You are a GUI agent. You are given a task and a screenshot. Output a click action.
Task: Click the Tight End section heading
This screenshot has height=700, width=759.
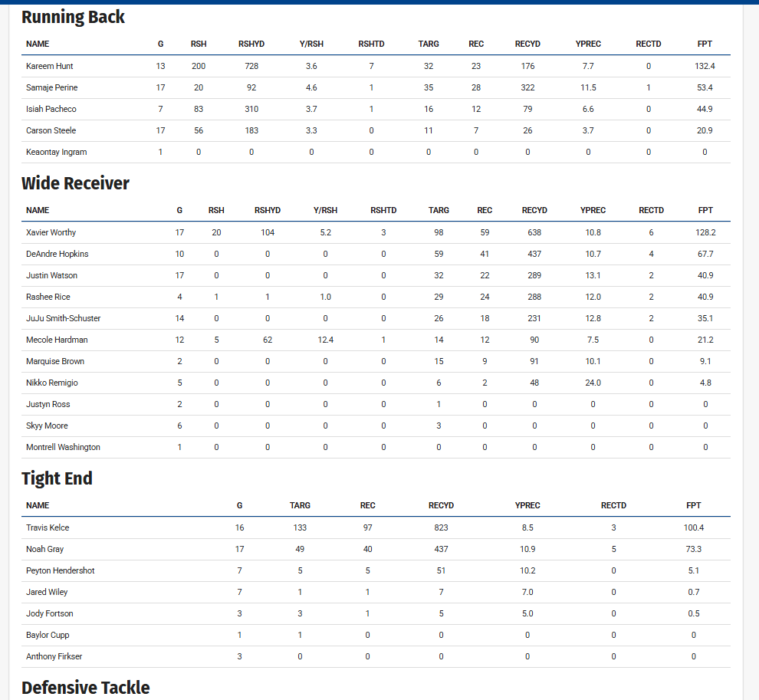58,478
